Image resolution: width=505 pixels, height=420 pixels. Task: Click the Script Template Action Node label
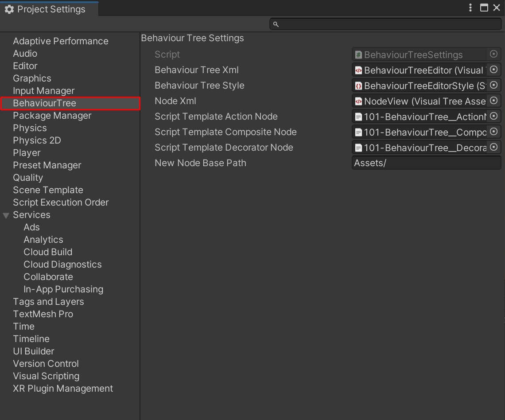tap(216, 116)
